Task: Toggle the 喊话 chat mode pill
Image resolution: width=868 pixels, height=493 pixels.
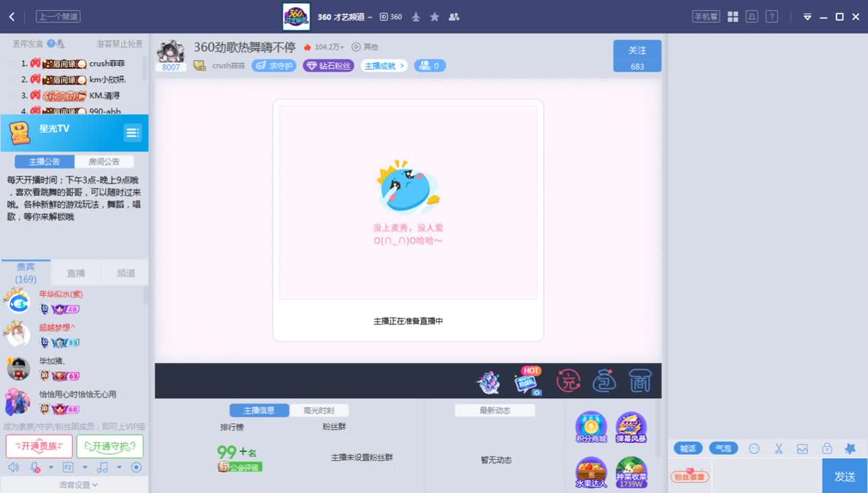Action: coord(688,448)
